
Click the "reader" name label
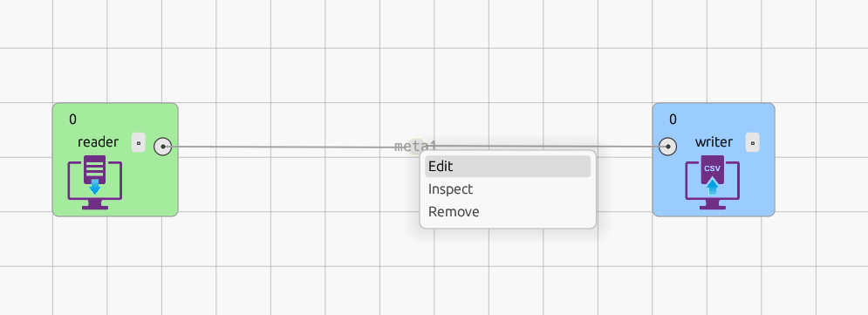point(98,142)
